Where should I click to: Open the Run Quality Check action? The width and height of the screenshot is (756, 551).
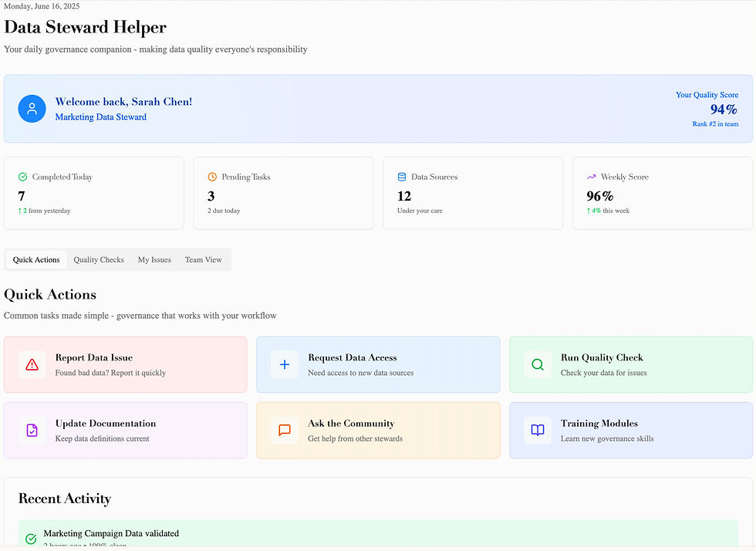coord(631,364)
